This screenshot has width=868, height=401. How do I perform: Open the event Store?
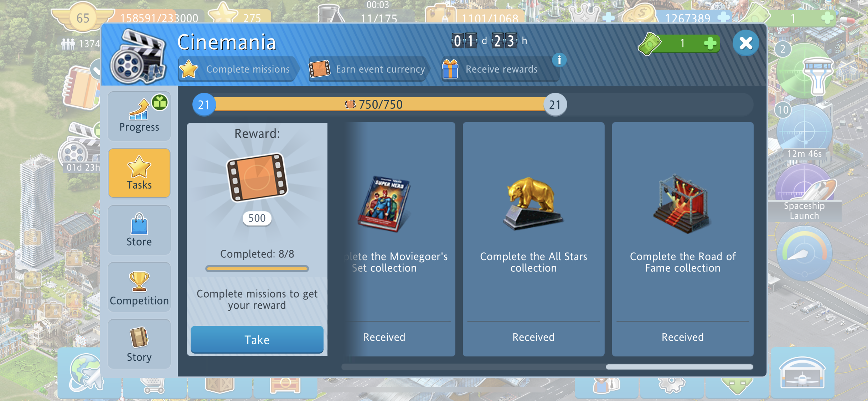[x=139, y=230]
